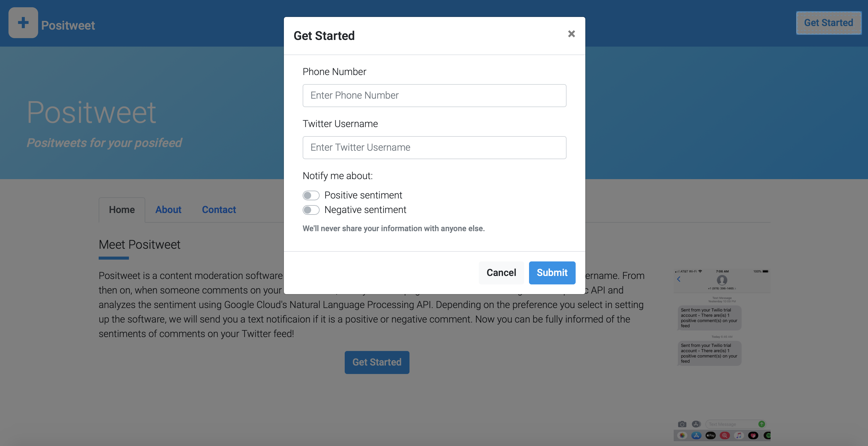The height and width of the screenshot is (446, 868).
Task: Switch to the About tab
Action: 168,209
